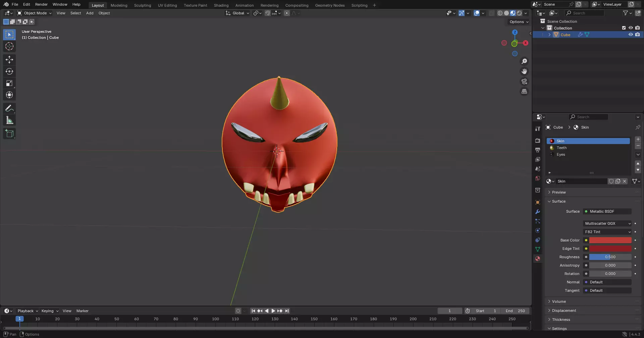The width and height of the screenshot is (644, 338).
Task: Switch to the Geometry Nodes workspace tab
Action: tap(330, 5)
